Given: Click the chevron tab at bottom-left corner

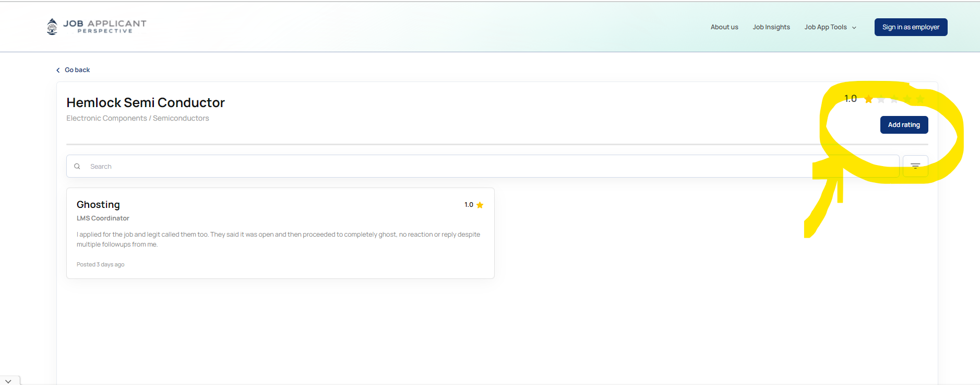Looking at the screenshot, I should tap(8, 381).
